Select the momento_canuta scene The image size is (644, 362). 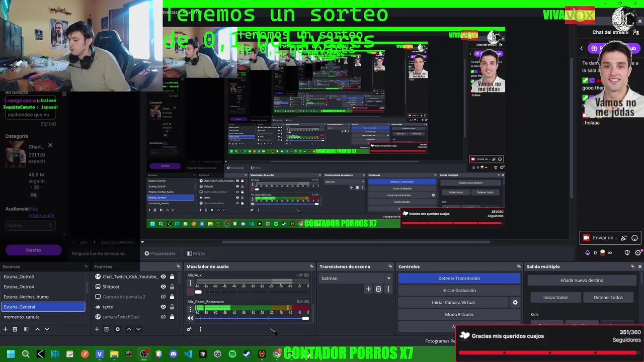pos(43,317)
